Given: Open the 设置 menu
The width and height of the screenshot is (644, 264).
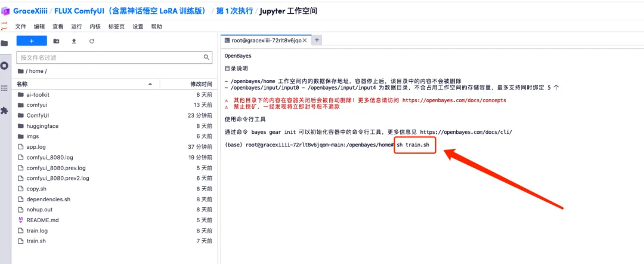Looking at the screenshot, I should (x=138, y=26).
